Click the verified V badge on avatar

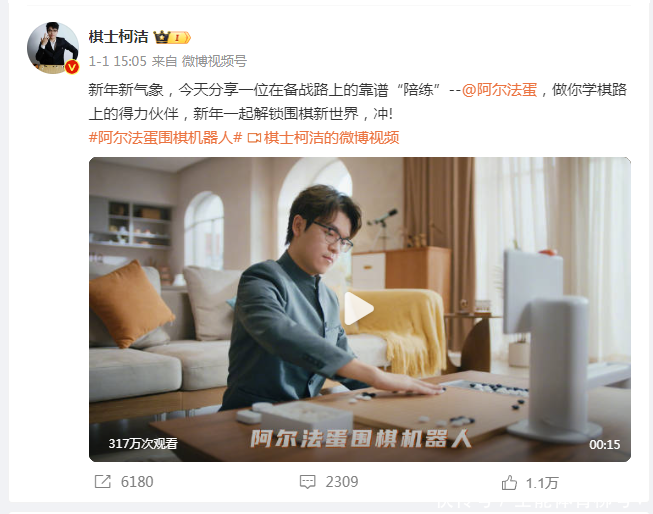point(72,67)
